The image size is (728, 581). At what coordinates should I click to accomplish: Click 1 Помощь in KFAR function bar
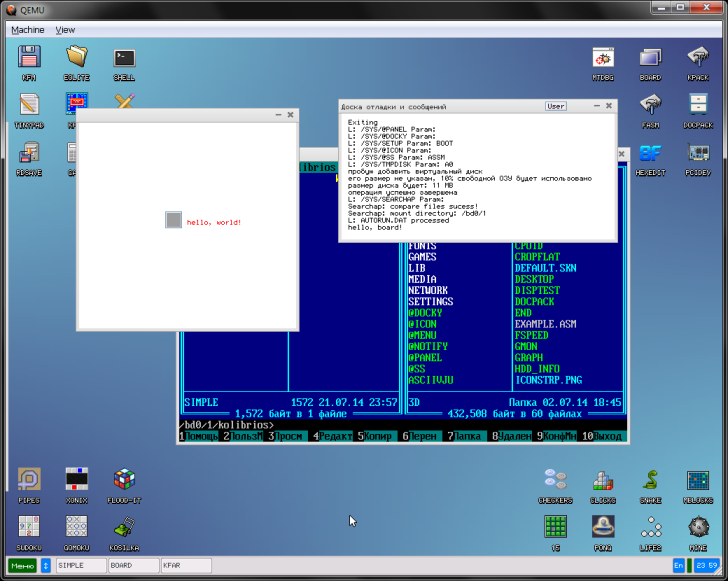(x=199, y=436)
